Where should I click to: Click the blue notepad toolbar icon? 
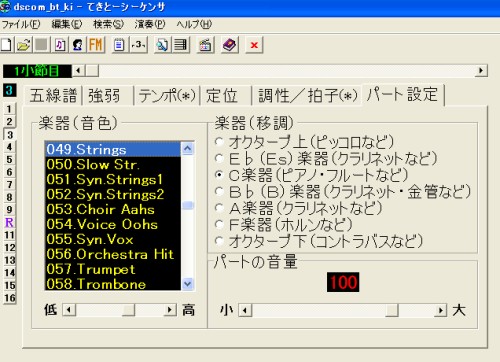pos(119,45)
